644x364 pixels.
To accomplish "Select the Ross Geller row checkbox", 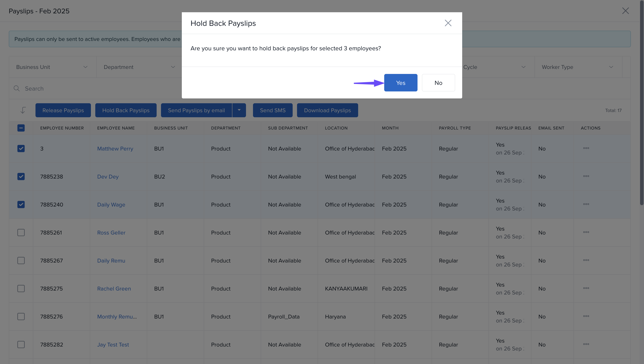I will (21, 233).
